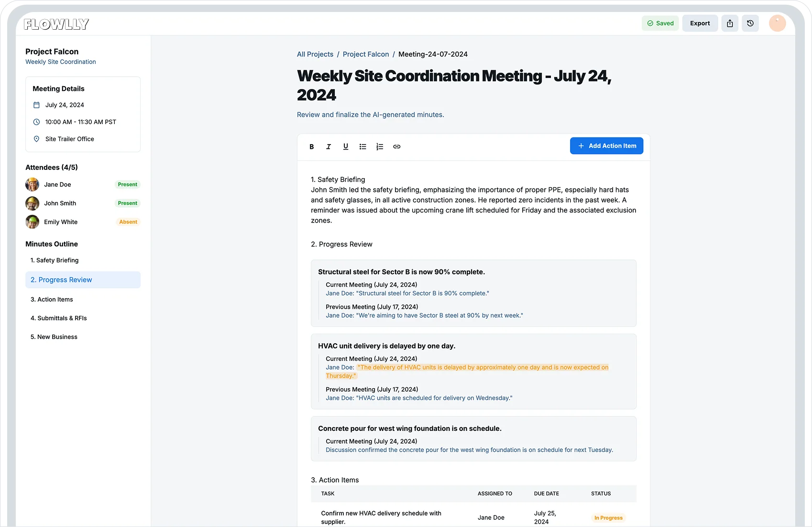Insert a numbered list

tap(380, 146)
